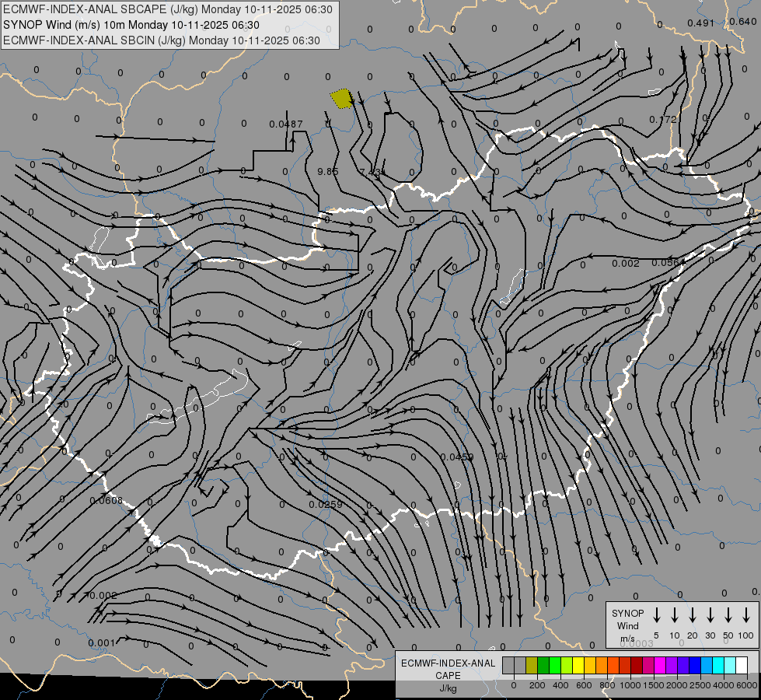Click the SYNOP Wind 10m title line
761x700 pixels.
(x=131, y=25)
